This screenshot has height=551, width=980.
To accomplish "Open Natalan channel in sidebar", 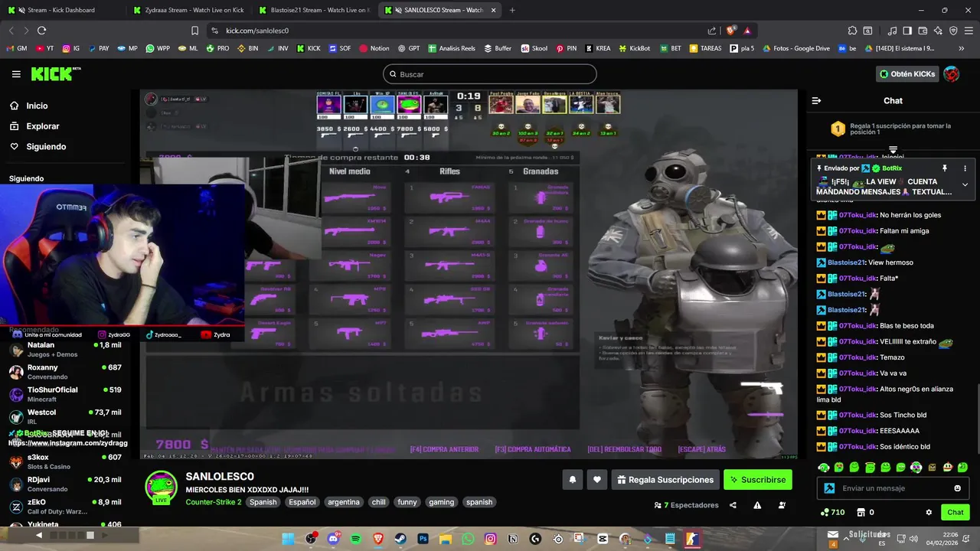I will [x=65, y=349].
